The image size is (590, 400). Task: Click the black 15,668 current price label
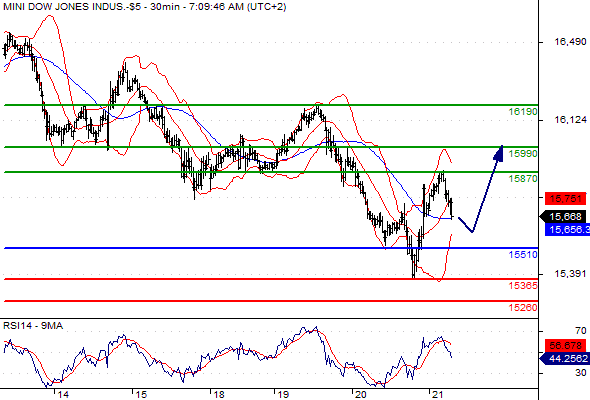563,216
